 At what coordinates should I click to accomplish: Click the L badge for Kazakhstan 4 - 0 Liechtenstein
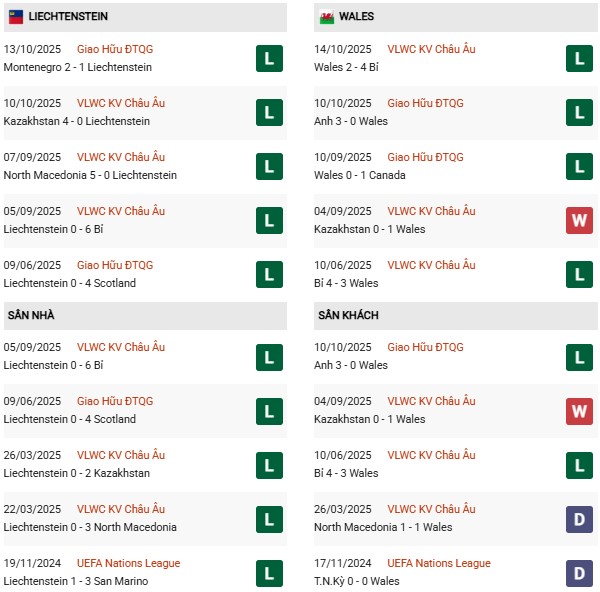point(268,113)
